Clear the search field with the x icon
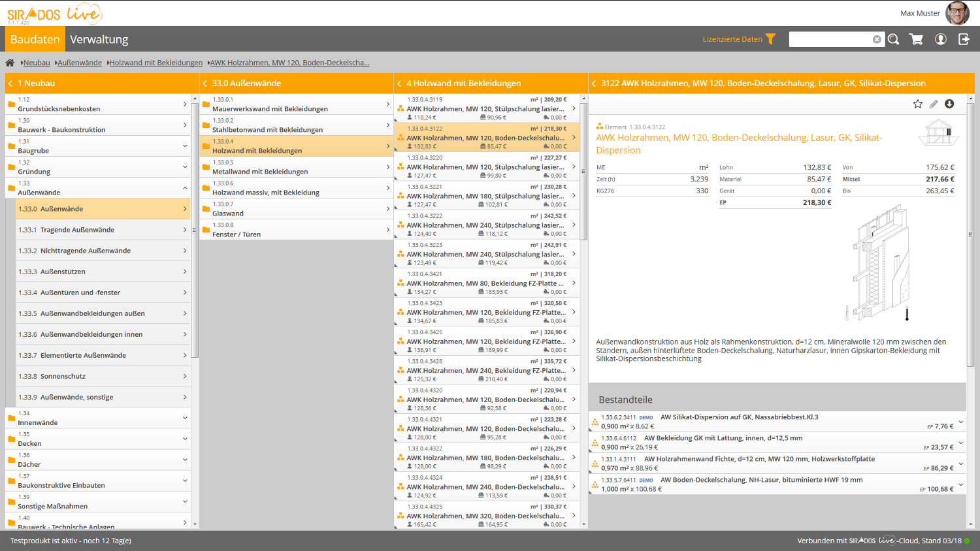The height and width of the screenshot is (551, 980). coord(877,39)
